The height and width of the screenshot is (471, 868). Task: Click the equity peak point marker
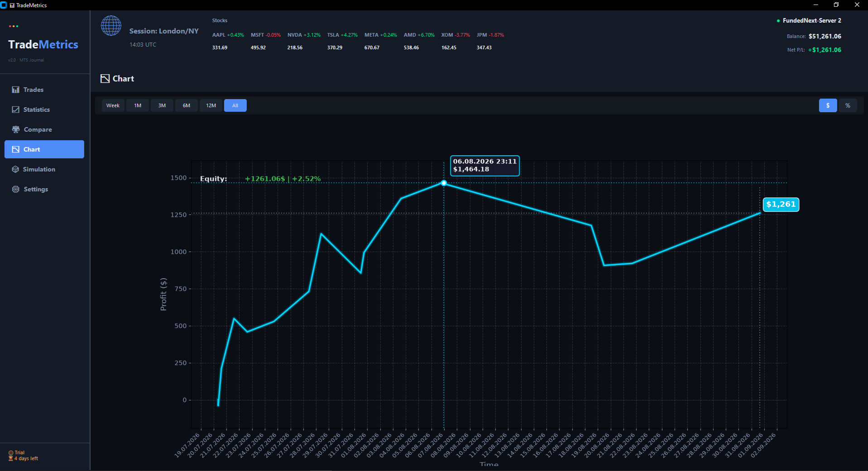444,183
